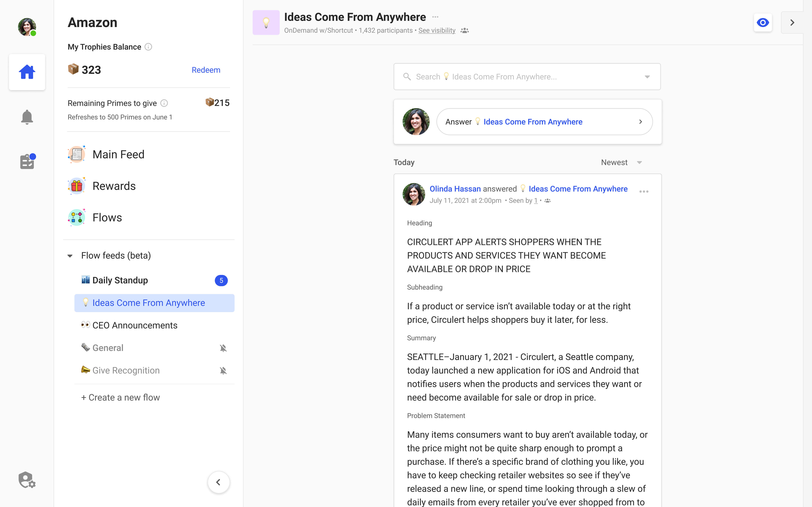This screenshot has width=812, height=507.
Task: Click the Redeem link
Action: (206, 70)
